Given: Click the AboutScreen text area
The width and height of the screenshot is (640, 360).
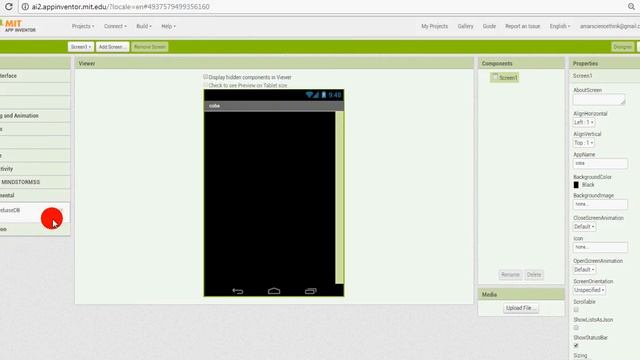Looking at the screenshot, I should [599, 100].
